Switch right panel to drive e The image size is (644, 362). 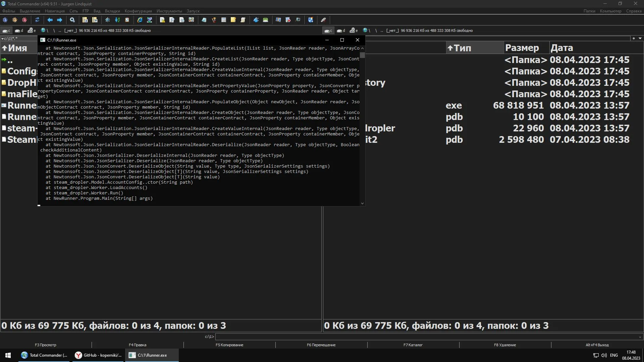354,31
